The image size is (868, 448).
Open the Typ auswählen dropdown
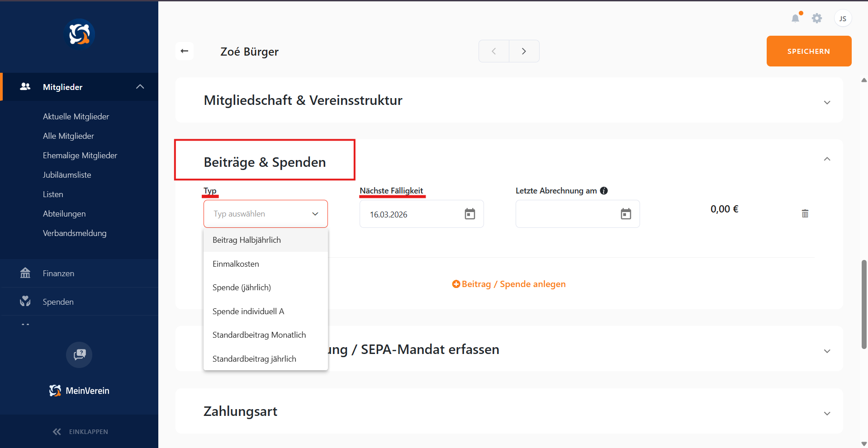(x=266, y=214)
